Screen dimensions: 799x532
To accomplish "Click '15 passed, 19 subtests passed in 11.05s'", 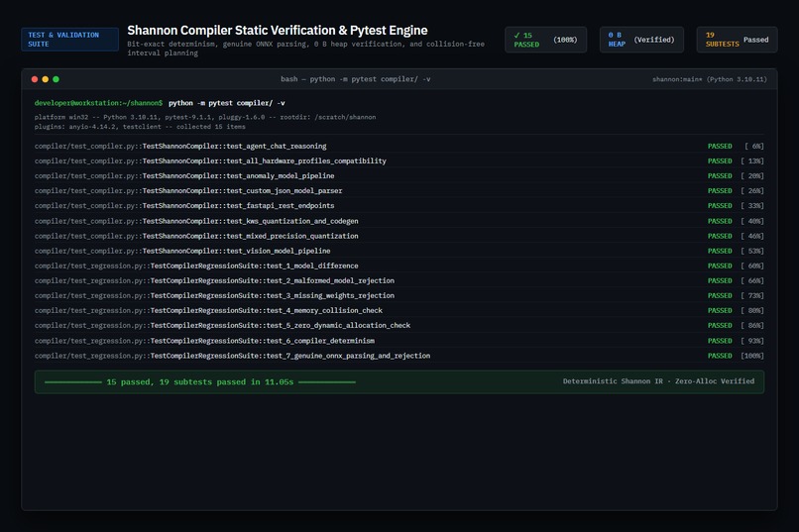I will (x=200, y=382).
